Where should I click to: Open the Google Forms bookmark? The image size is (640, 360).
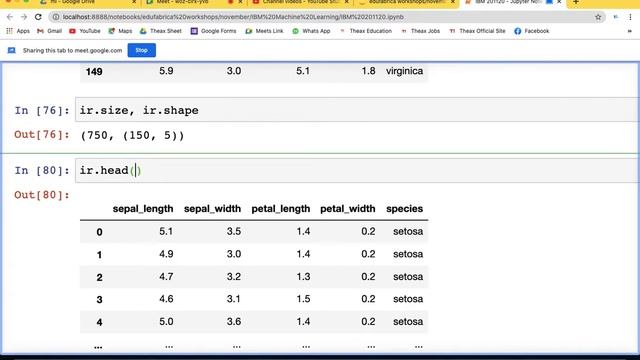coord(213,31)
